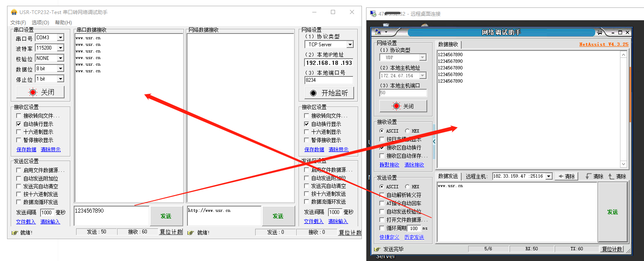644x261 pixels.
Task: Click large 发送 button in NetAssist
Action: (x=613, y=212)
